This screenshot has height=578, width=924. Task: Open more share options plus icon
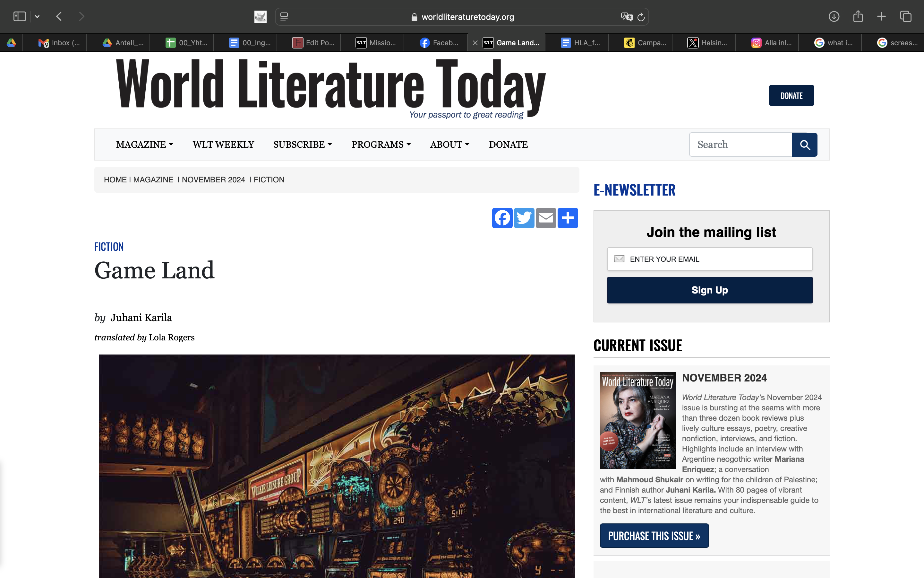(x=568, y=218)
